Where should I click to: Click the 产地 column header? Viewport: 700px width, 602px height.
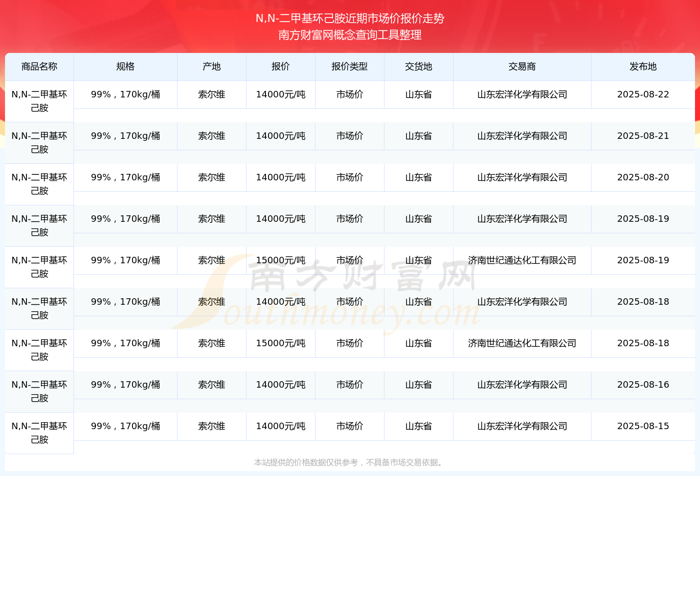(211, 66)
